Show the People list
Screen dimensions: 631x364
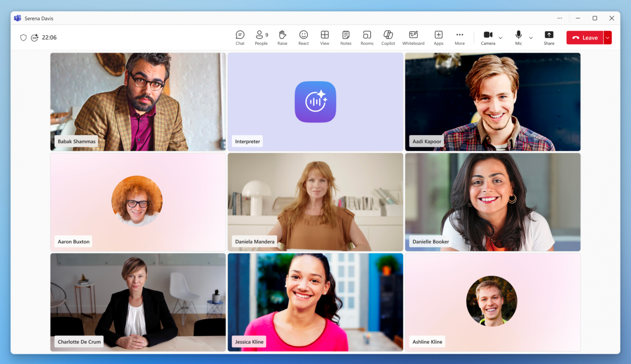(260, 37)
